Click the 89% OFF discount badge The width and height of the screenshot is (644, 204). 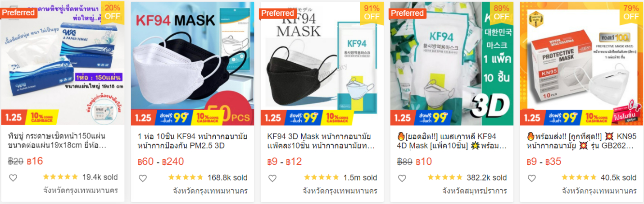(501, 12)
